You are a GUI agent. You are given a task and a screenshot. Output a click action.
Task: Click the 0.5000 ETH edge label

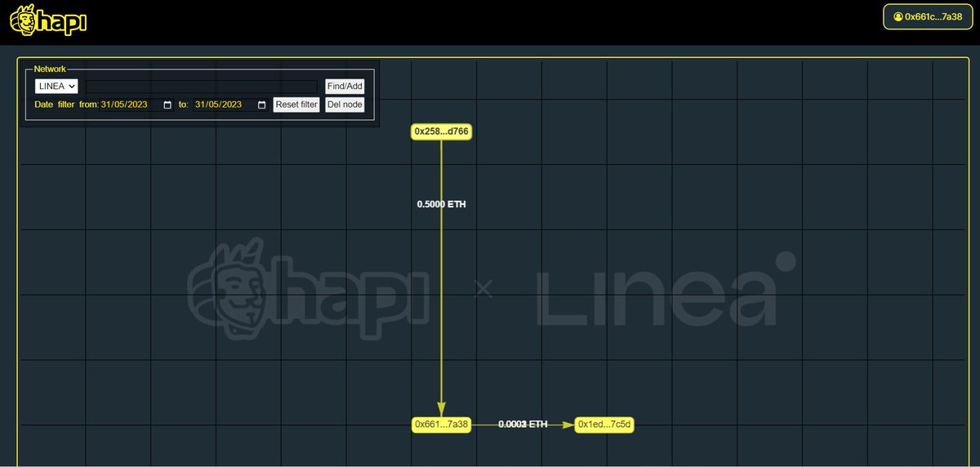(x=442, y=204)
